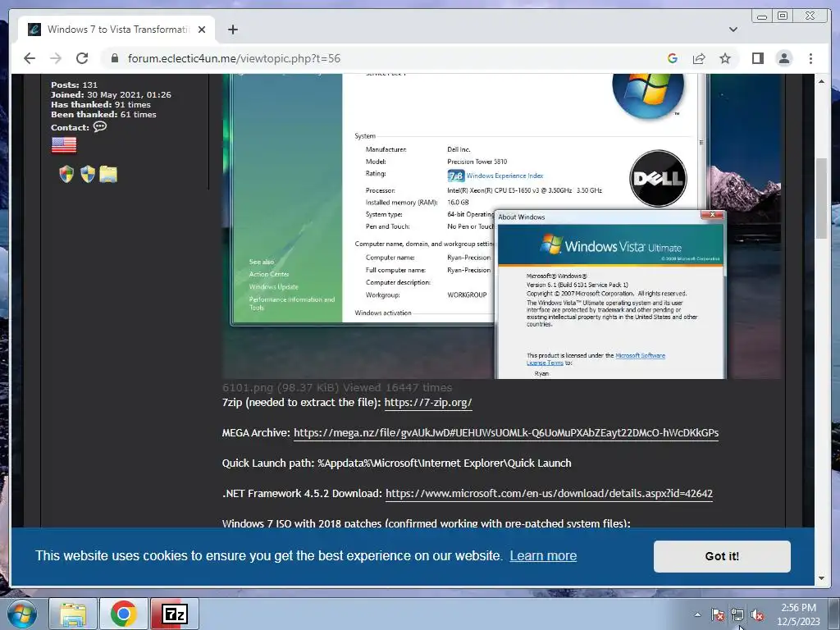The image size is (840, 630).
Task: Select the multicolor shield badge
Action: click(66, 174)
